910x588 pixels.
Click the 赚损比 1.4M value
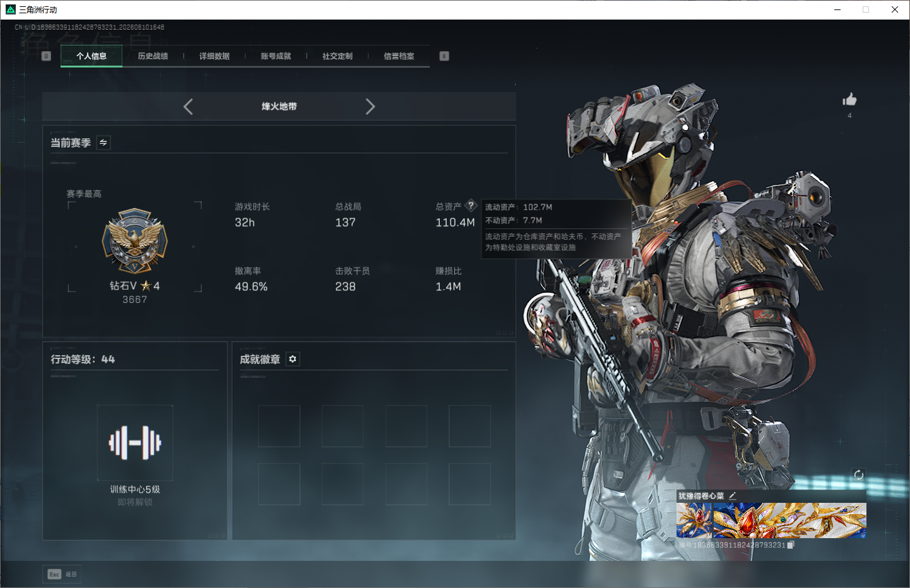click(x=448, y=287)
